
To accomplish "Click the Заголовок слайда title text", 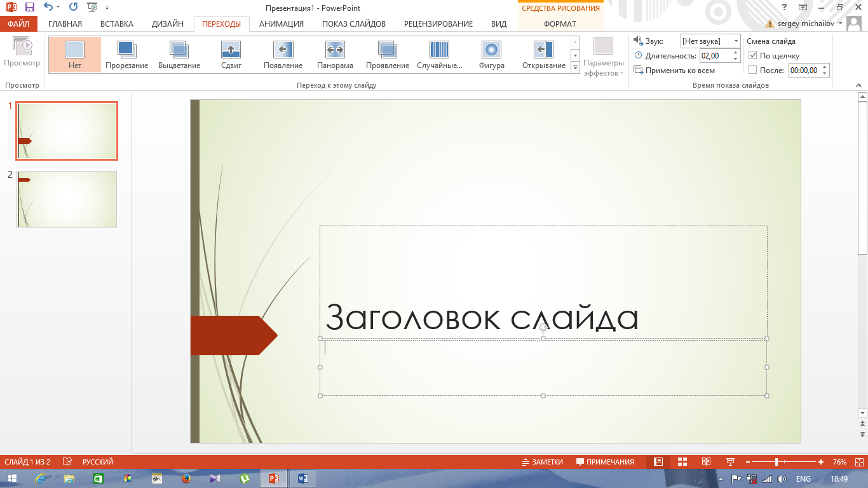I will pyautogui.click(x=482, y=316).
